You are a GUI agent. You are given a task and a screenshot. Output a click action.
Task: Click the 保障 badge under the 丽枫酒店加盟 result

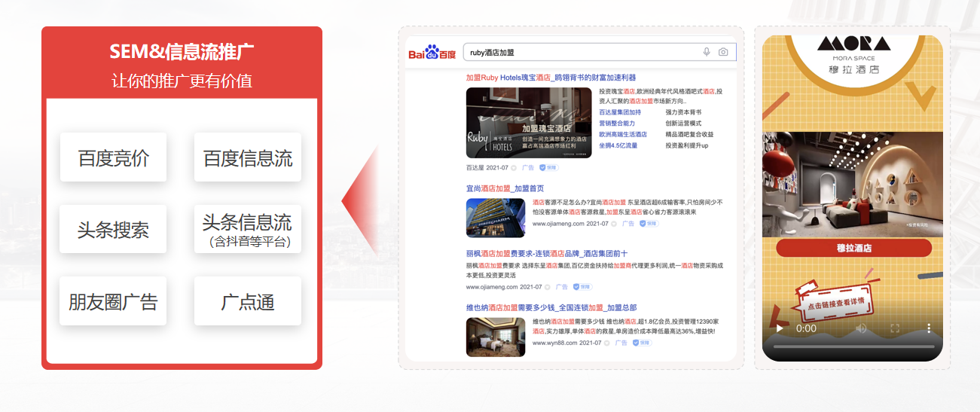click(x=582, y=286)
